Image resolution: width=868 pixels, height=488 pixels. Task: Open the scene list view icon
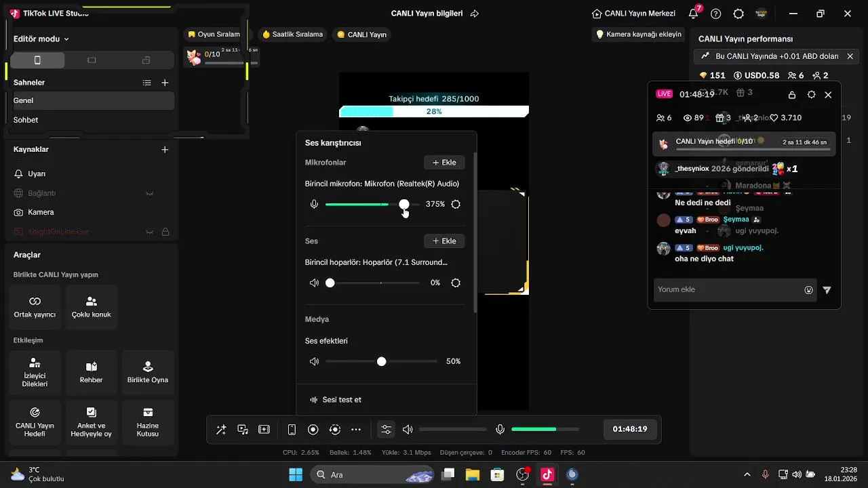[x=147, y=83]
